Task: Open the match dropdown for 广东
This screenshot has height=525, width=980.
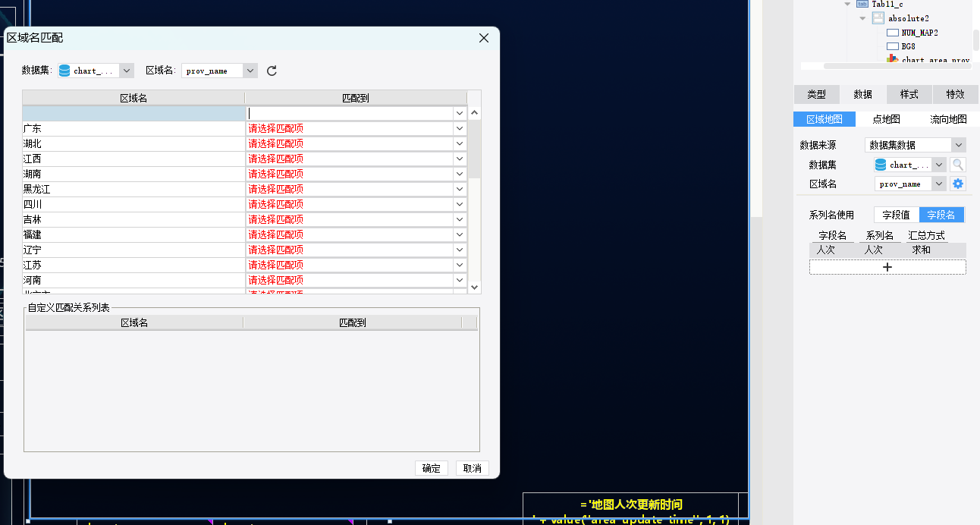Action: 460,128
